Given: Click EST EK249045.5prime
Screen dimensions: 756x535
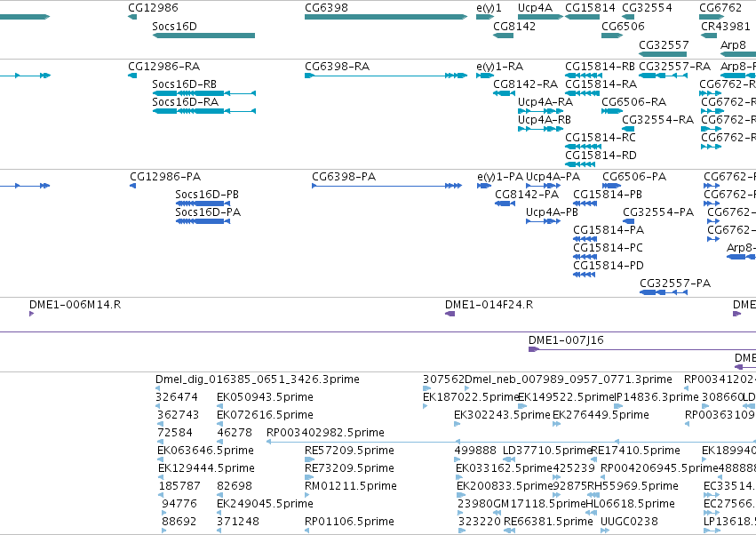Looking at the screenshot, I should point(219,514).
